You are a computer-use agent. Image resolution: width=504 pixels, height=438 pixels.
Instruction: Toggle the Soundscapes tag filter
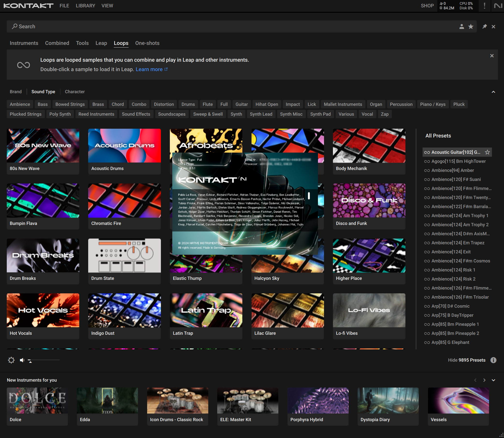point(172,114)
